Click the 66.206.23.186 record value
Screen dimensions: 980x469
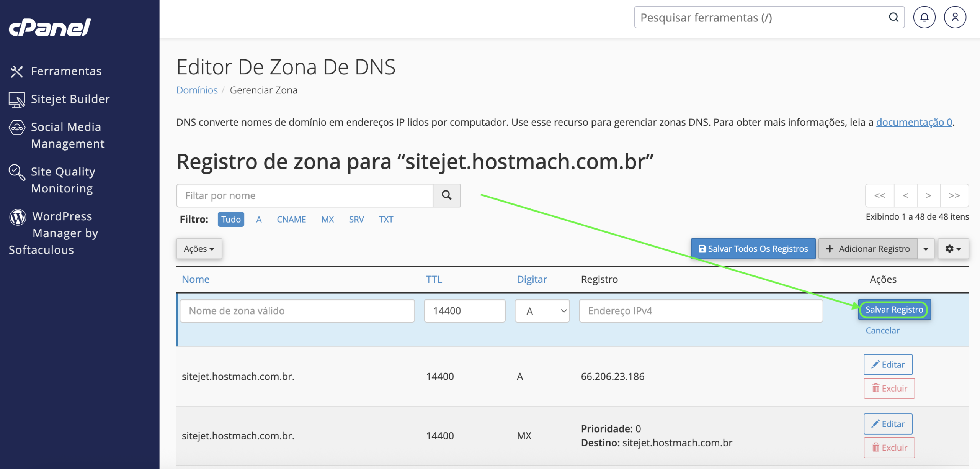click(612, 377)
